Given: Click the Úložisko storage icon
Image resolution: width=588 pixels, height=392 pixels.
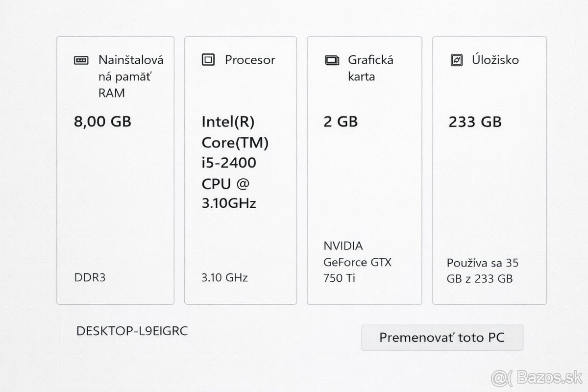Looking at the screenshot, I should (456, 60).
